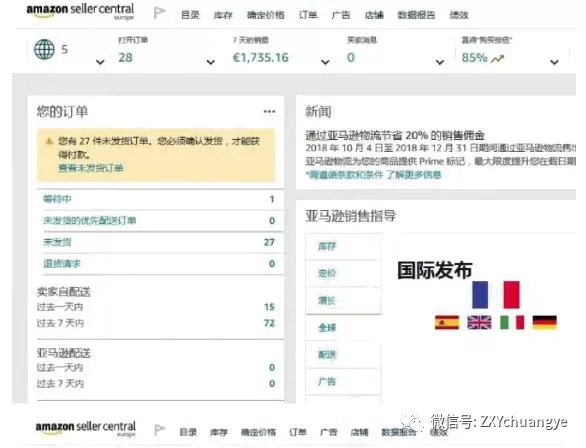This screenshot has width=586, height=448.
Task: Open the 广告 menu in top navigation
Action: tap(341, 15)
